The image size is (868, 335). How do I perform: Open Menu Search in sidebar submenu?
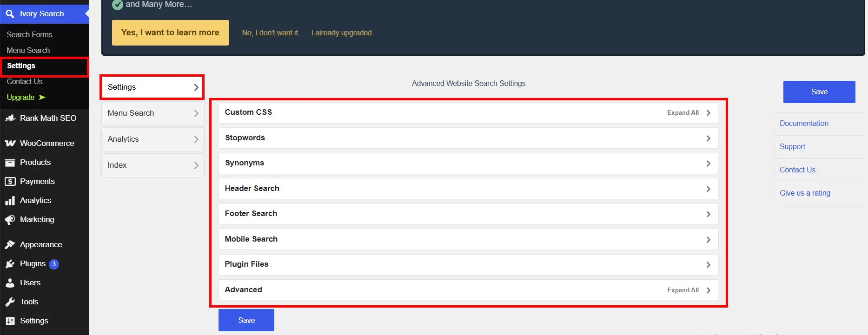pyautogui.click(x=28, y=51)
